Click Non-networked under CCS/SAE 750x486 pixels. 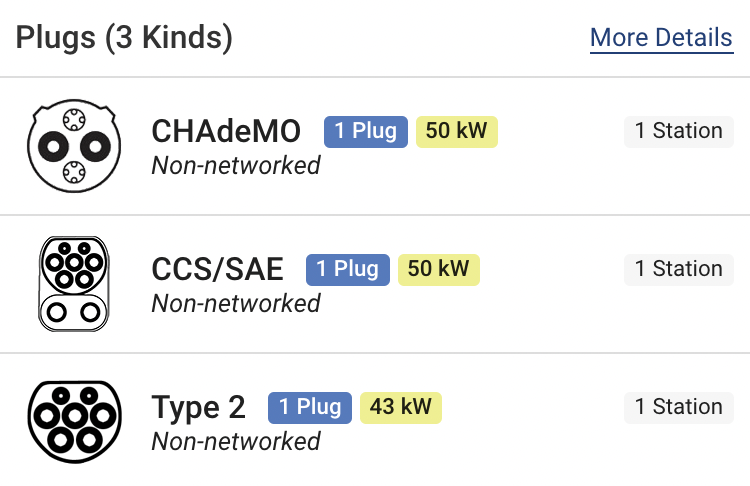point(236,303)
